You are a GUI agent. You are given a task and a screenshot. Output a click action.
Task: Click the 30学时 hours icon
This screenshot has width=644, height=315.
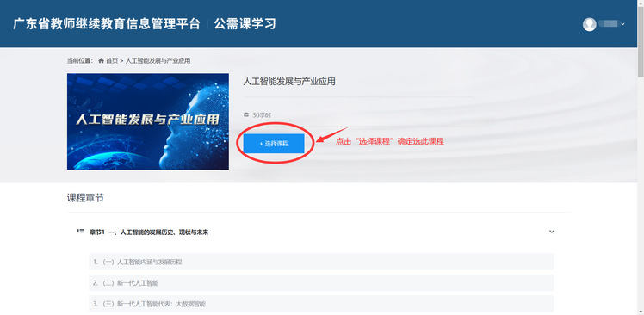coord(246,114)
